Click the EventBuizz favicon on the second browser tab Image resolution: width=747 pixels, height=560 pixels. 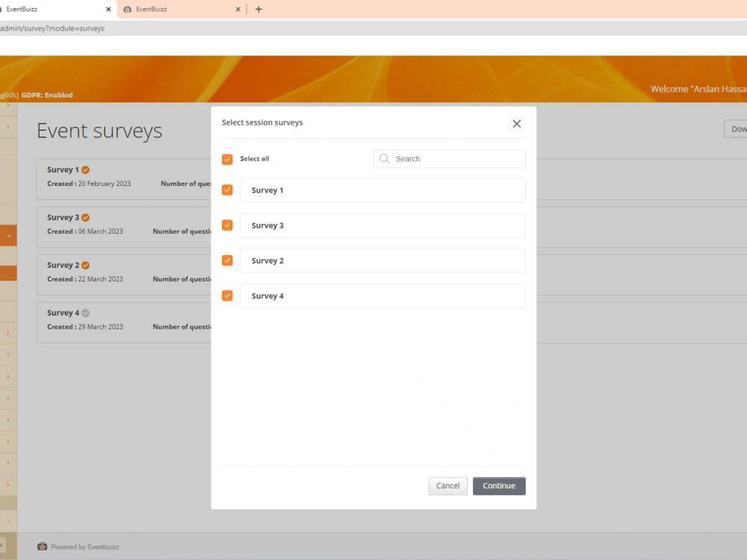coord(127,9)
